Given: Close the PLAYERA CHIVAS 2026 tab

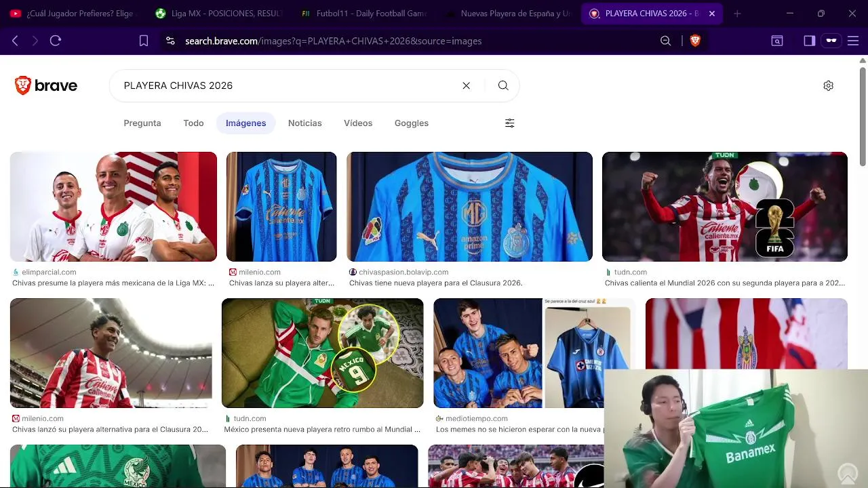Looking at the screenshot, I should coord(711,14).
